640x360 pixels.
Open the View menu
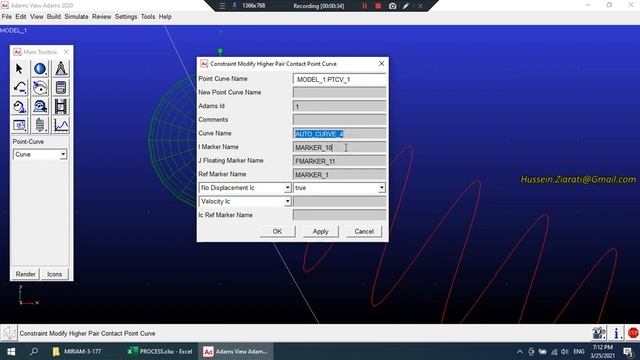(37, 17)
